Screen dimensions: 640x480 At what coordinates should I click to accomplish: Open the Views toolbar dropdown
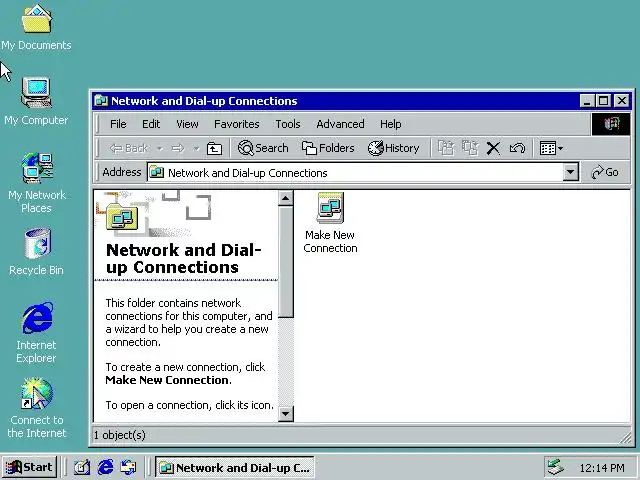pos(551,148)
